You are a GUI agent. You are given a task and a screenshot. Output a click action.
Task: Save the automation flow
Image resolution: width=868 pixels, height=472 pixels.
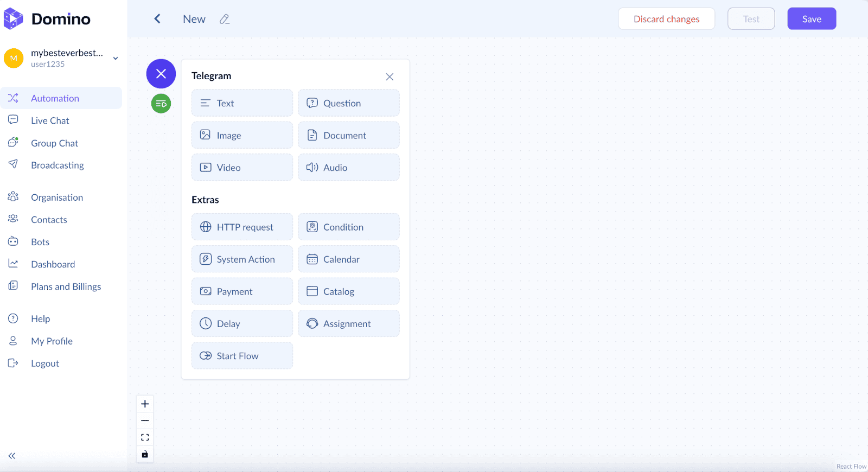812,19
